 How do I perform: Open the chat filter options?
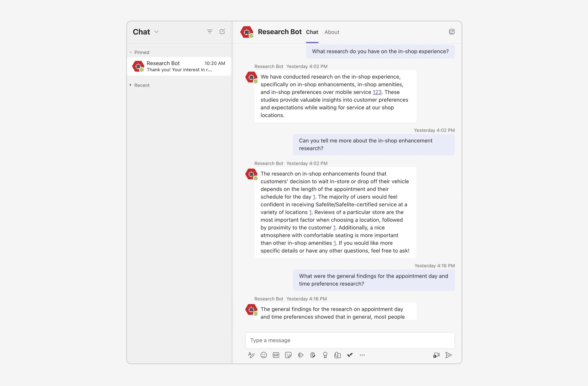210,32
